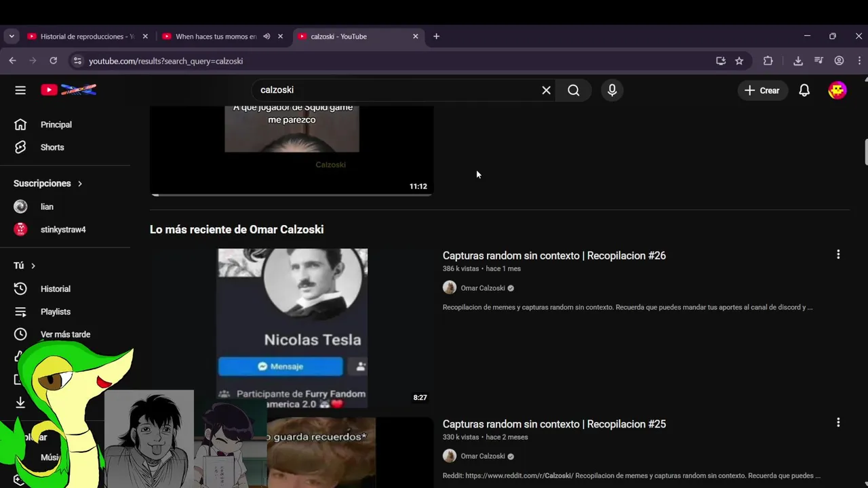Open the browser profile icon
The image size is (868, 488).
tap(839, 61)
